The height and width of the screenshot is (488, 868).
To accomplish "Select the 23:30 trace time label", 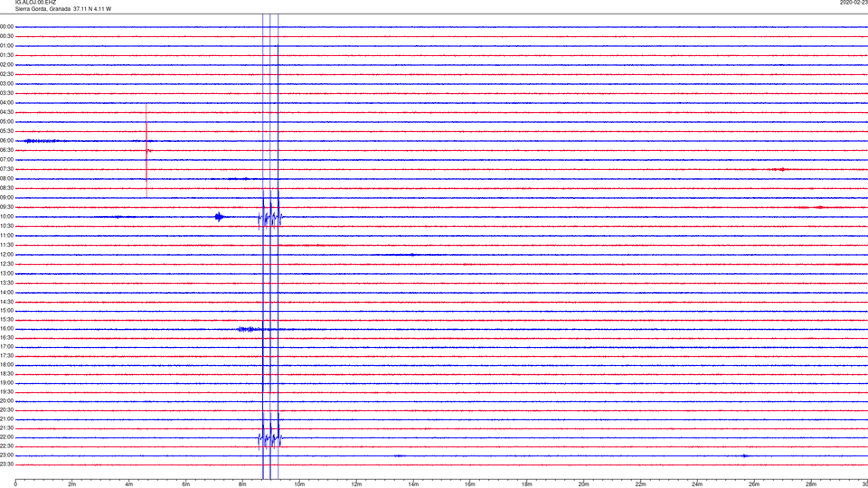I will 6,465.
